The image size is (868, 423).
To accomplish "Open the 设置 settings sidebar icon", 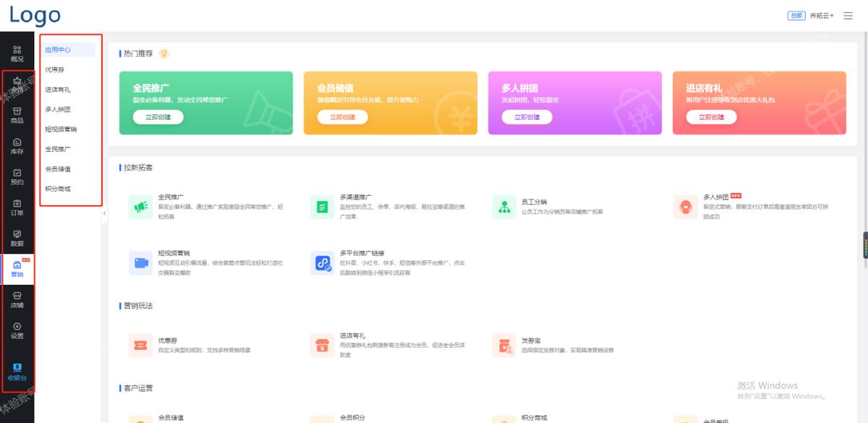I will tap(17, 330).
